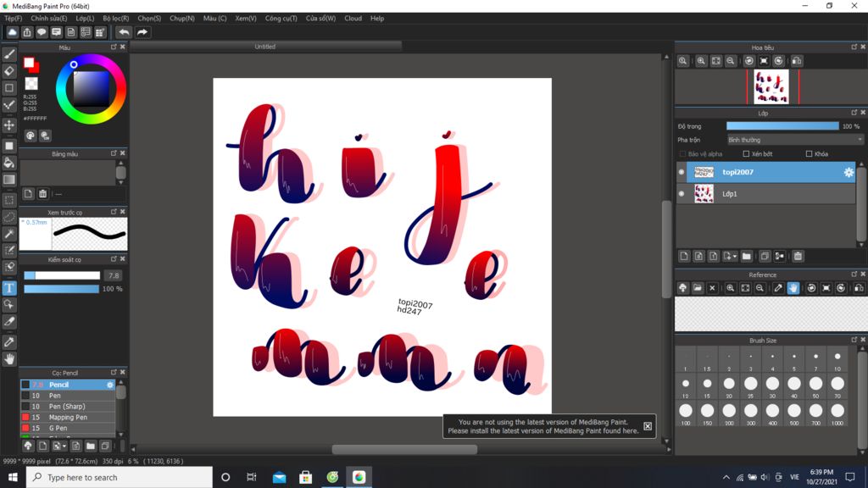
Task: Open the speech bubble comment icon
Action: click(42, 32)
